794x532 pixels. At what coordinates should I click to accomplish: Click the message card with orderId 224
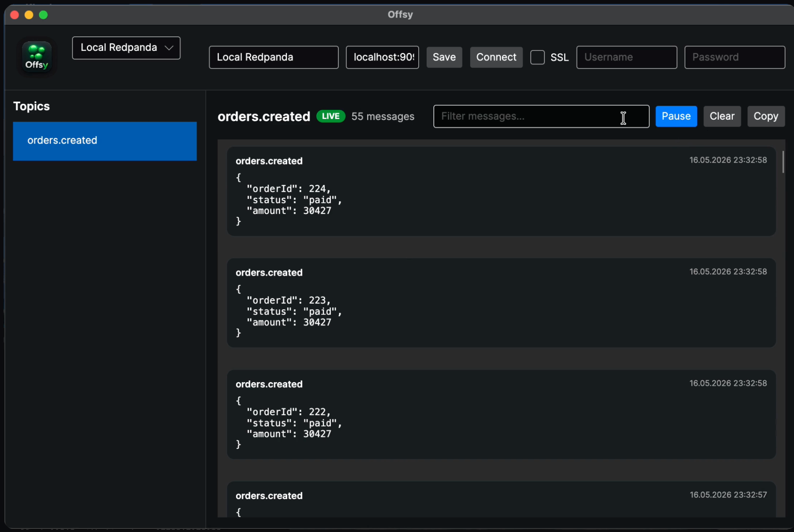click(501, 191)
